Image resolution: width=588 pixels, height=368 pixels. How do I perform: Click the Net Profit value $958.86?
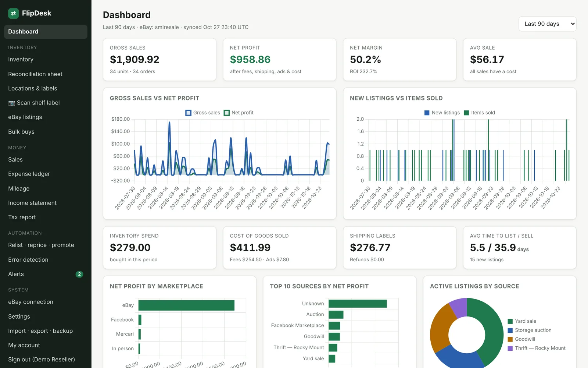[250, 60]
